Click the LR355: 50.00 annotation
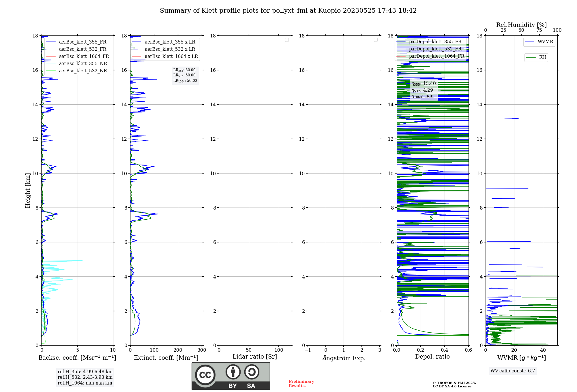The width and height of the screenshot is (577, 392). 184,70
